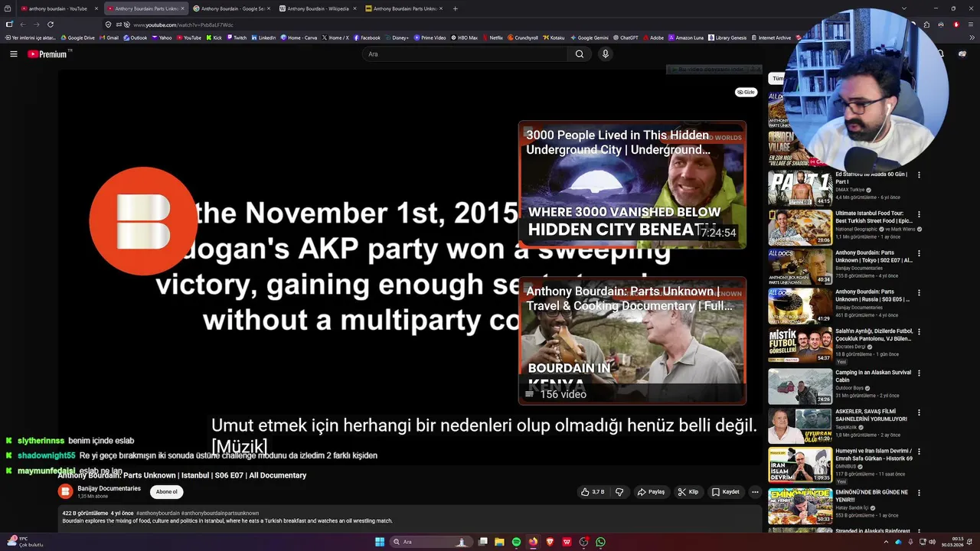Close the Wikipedia tab
The image size is (980, 551).
coord(354,8)
